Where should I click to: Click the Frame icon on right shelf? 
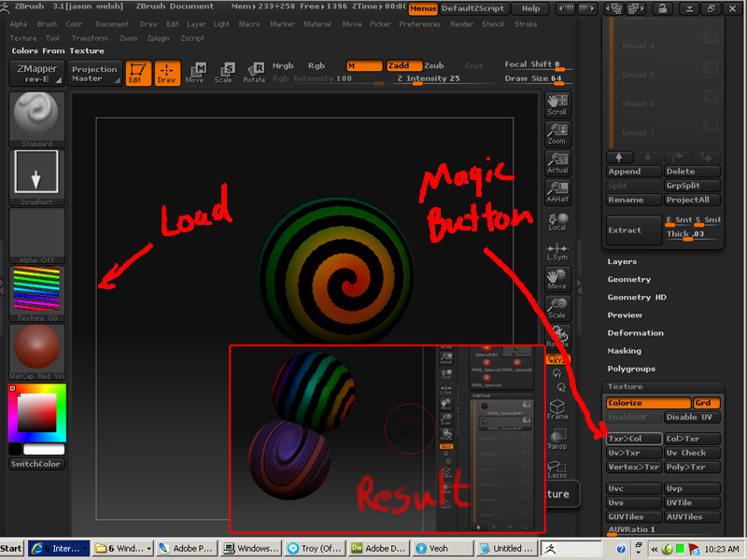pos(557,410)
